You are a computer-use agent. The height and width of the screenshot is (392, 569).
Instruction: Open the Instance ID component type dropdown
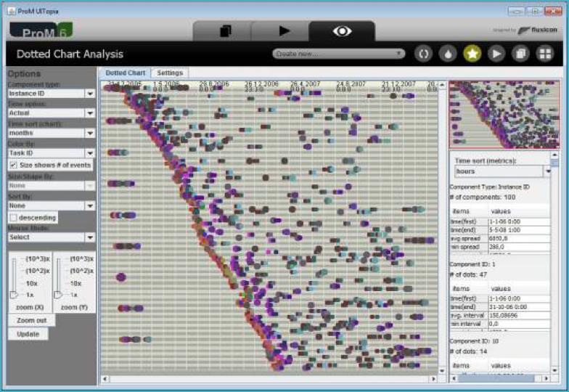(x=52, y=94)
